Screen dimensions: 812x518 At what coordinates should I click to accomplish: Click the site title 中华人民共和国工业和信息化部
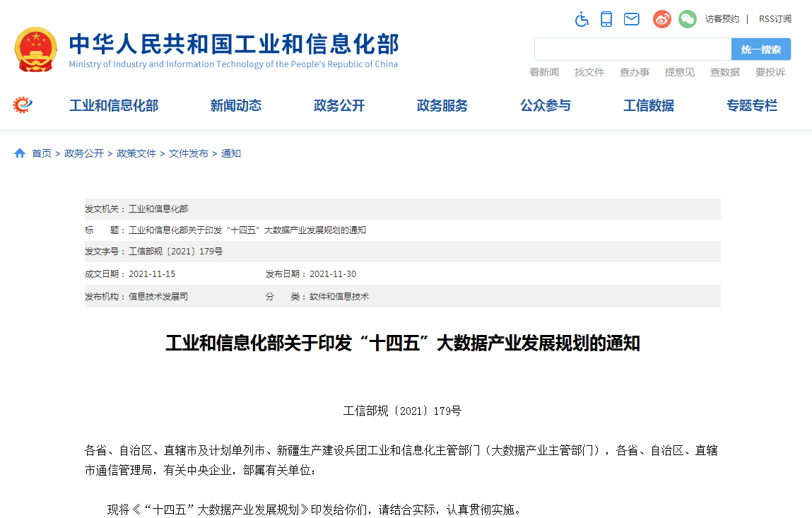pyautogui.click(x=234, y=44)
